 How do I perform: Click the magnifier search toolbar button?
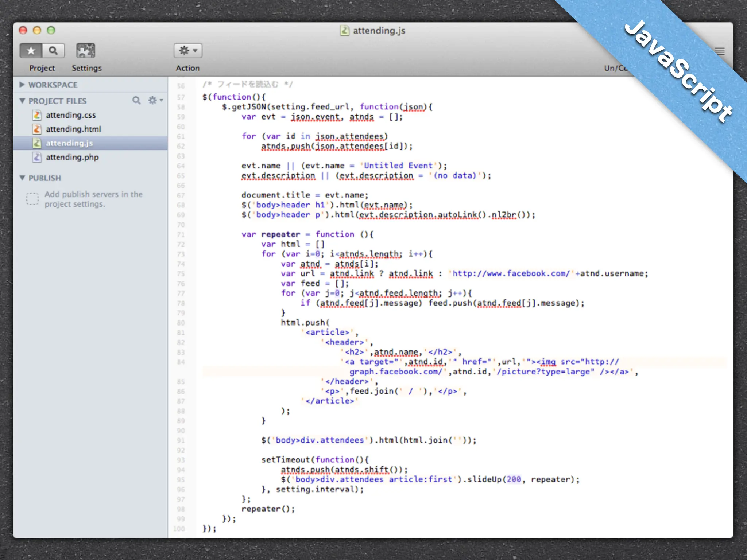[53, 51]
